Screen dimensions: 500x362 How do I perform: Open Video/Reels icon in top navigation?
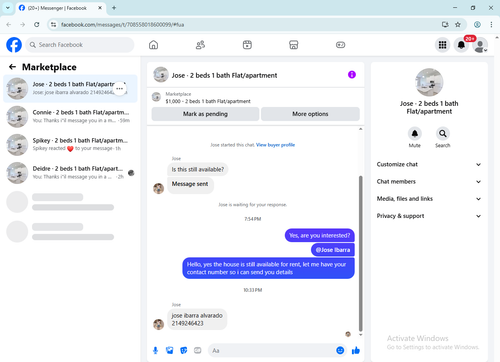pos(247,45)
